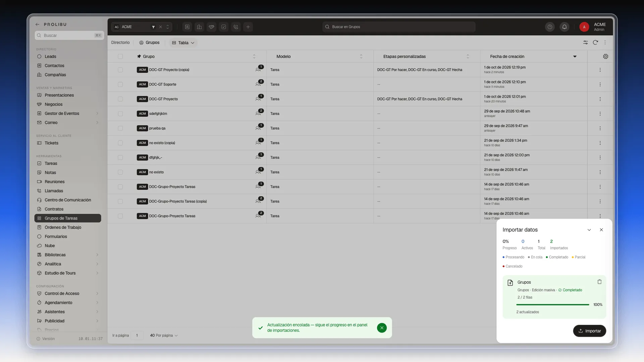Viewport: 644px width, 362px height.
Task: Open the ACME Admin profile
Action: tap(593, 27)
